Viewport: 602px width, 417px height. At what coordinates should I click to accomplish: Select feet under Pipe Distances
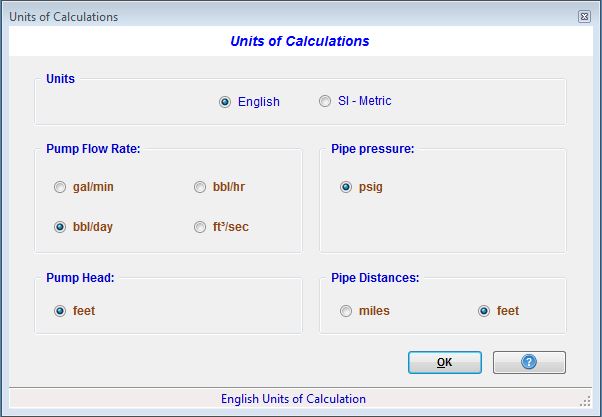[484, 311]
